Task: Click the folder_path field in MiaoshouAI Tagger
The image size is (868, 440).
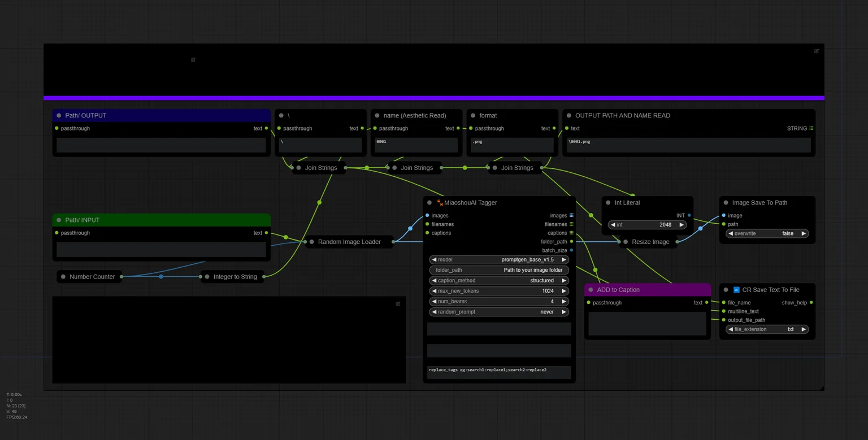Action: pos(499,270)
